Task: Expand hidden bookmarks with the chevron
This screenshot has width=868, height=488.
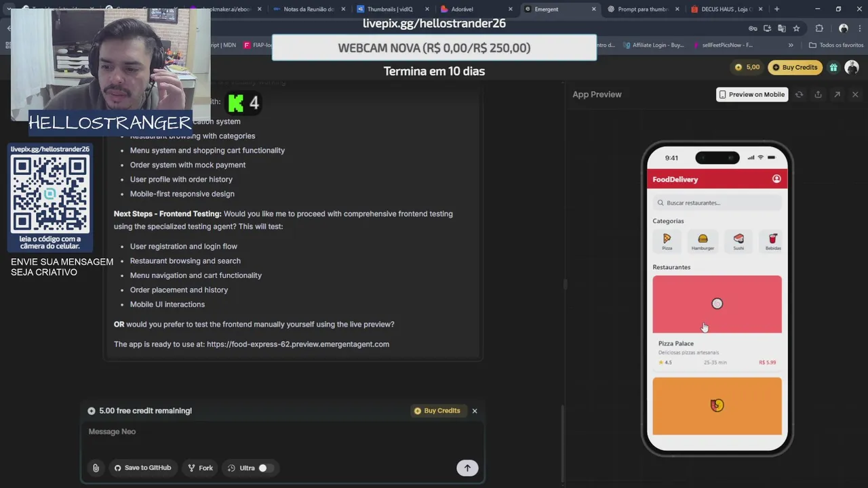Action: 791,45
